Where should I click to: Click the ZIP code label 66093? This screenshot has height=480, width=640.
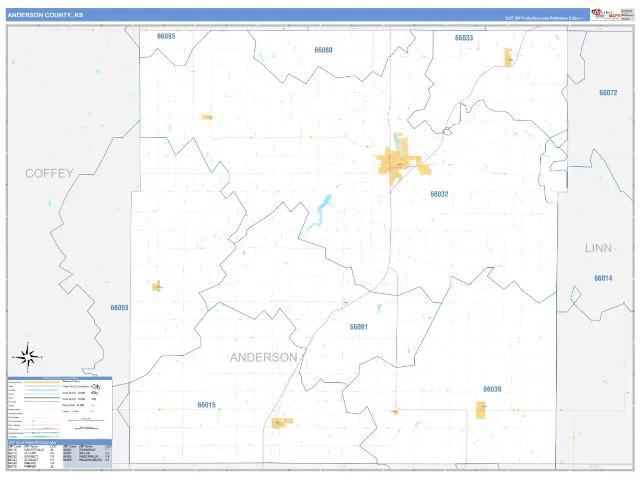[x=119, y=308]
